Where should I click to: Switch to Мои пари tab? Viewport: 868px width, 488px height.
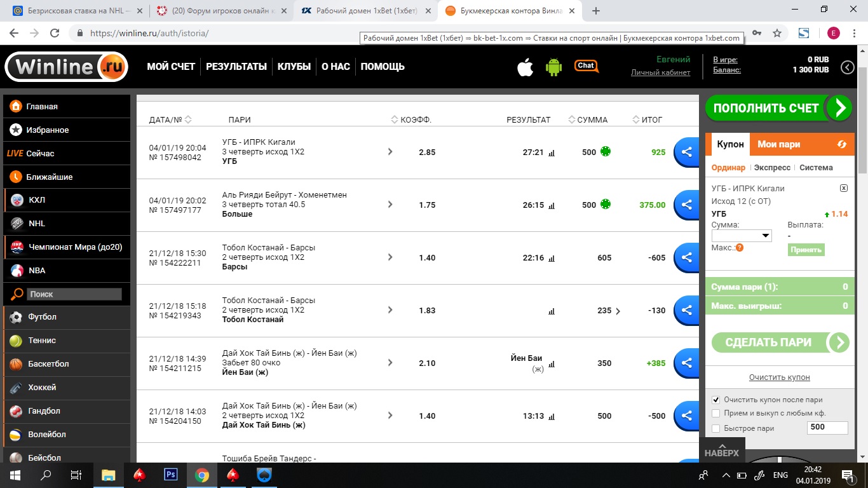(779, 144)
